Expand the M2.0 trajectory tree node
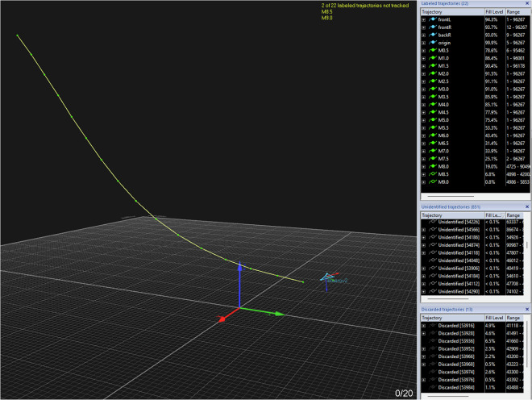532x400 pixels. [423, 74]
